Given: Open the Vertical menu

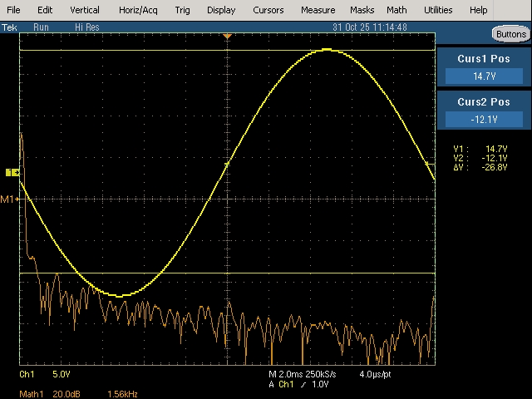Looking at the screenshot, I should pos(85,10).
